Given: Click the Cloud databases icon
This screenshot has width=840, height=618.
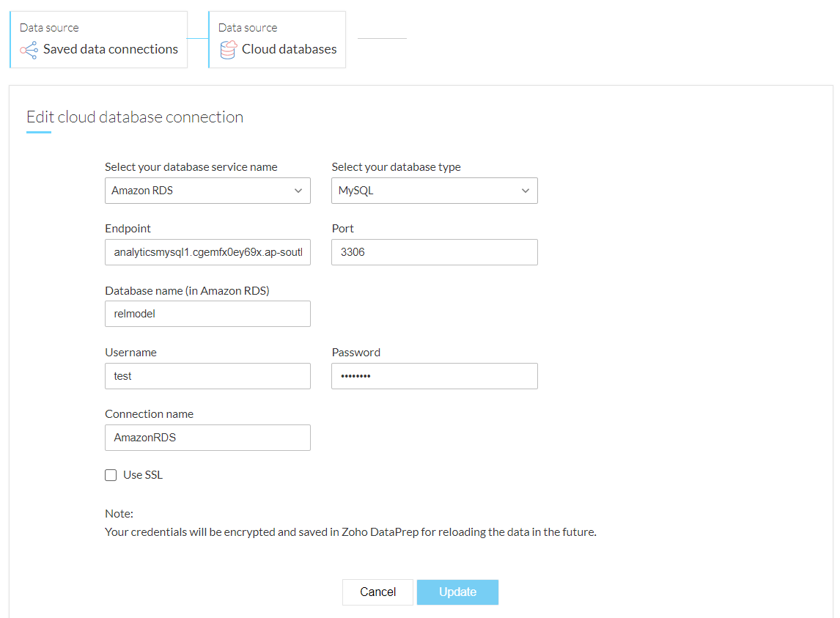Looking at the screenshot, I should [228, 50].
